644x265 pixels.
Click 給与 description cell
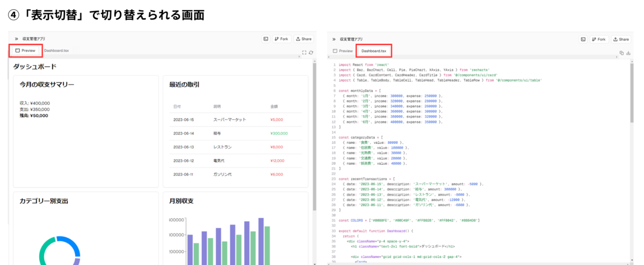[x=217, y=133]
